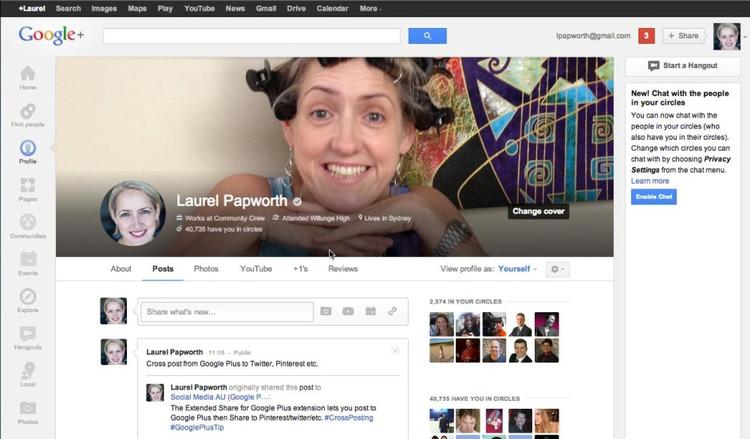Click the blue search magnifier button

click(427, 36)
